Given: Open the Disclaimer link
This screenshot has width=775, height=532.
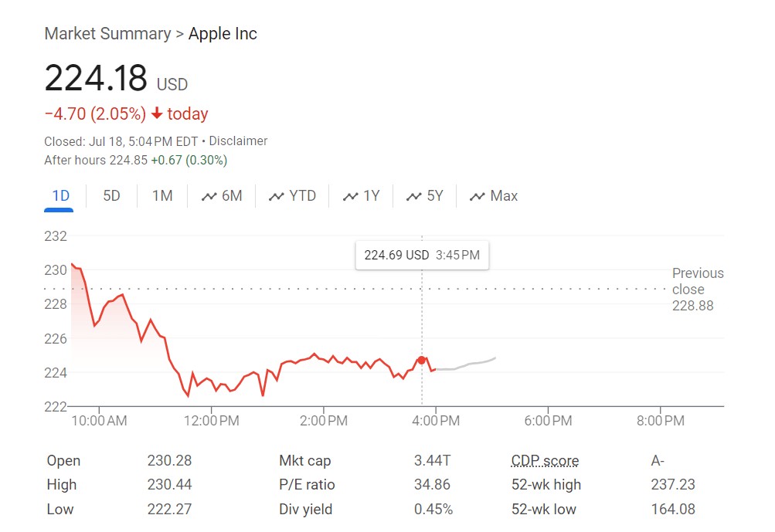Looking at the screenshot, I should click(238, 141).
